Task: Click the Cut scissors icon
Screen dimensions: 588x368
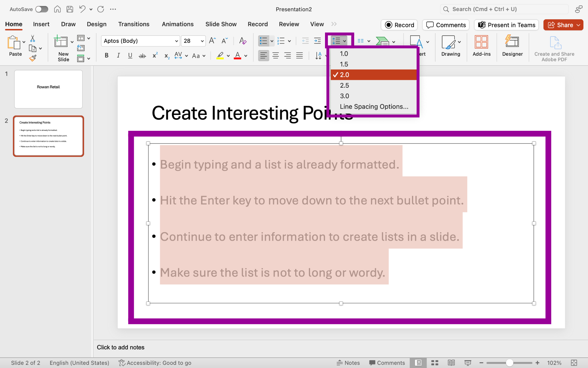Action: [x=32, y=39]
